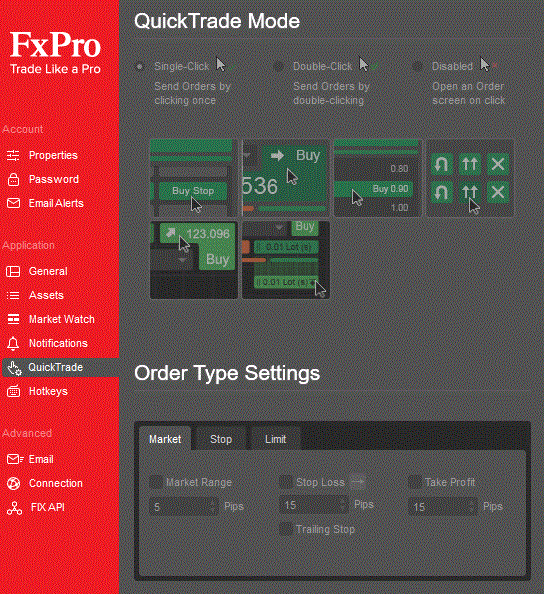This screenshot has height=594, width=544.
Task: Switch to the Stop tab
Action: pos(221,439)
